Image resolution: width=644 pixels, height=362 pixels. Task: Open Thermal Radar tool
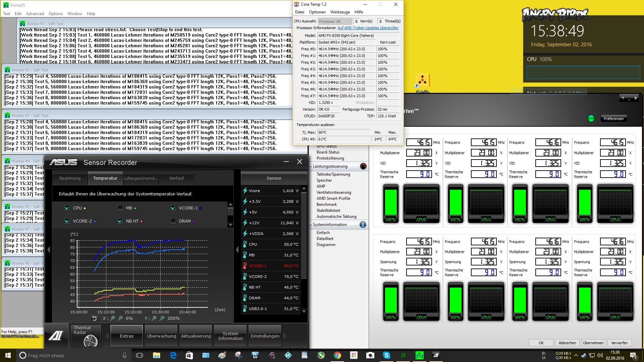point(86,336)
